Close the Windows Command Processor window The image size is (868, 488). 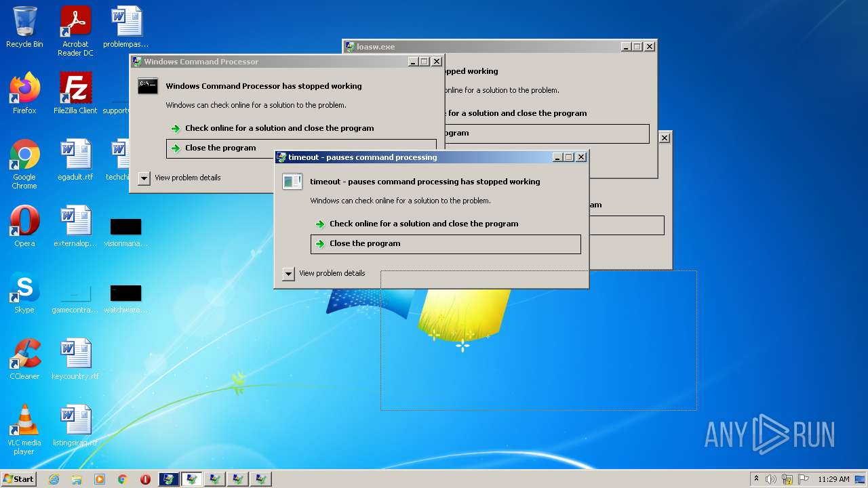tap(437, 62)
